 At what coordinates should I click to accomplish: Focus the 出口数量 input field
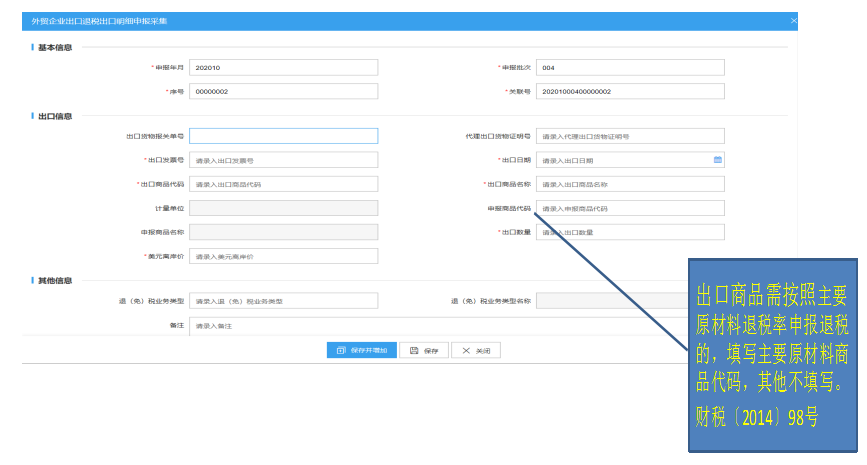(x=629, y=232)
